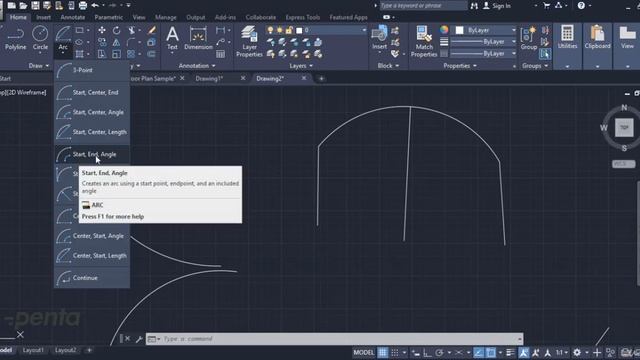Click the Arc tool button
Viewport: 640px width, 360px height.
63,38
